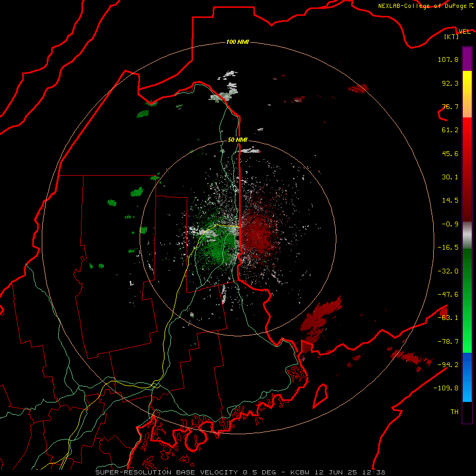
Task: Click the 50 NMI range ring label
Action: click(237, 140)
